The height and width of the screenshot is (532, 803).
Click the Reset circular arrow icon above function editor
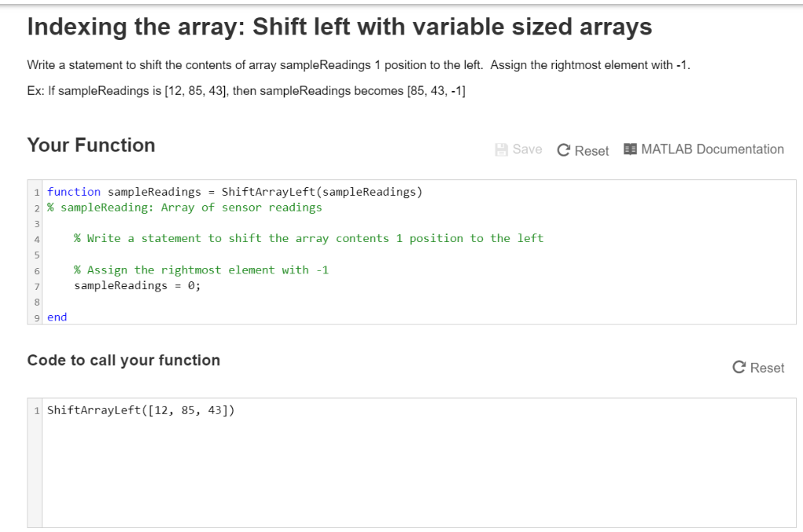click(x=563, y=150)
